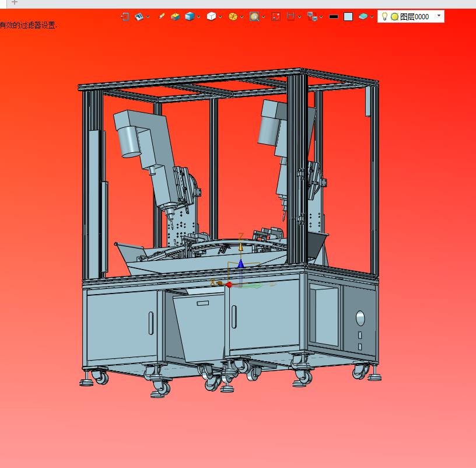Click the red measure dimension icon
This screenshot has height=468, width=476.
pyautogui.click(x=291, y=16)
